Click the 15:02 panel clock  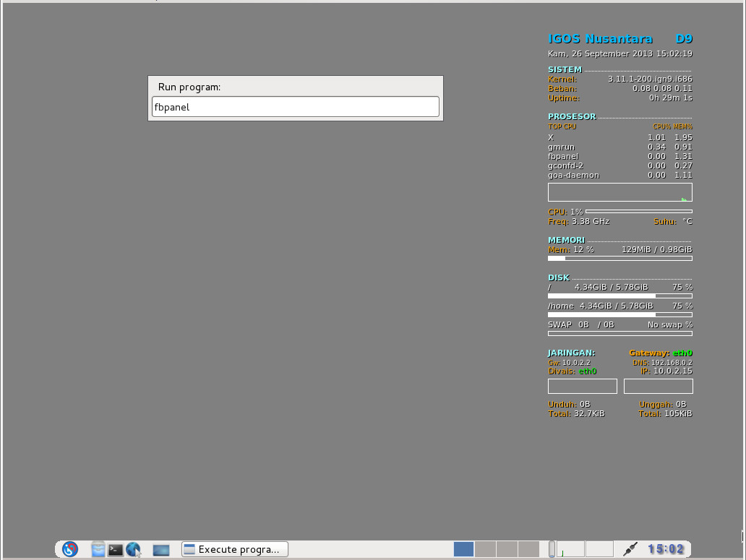(x=665, y=549)
